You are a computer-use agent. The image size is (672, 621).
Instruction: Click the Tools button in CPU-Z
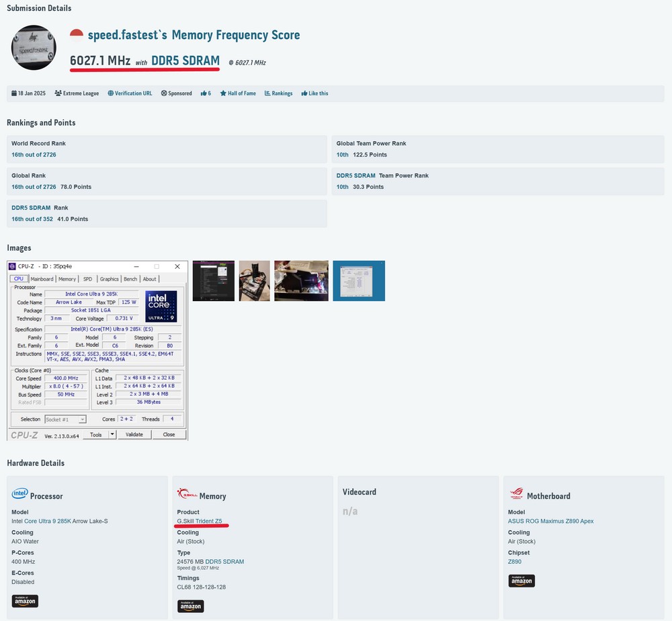point(96,435)
